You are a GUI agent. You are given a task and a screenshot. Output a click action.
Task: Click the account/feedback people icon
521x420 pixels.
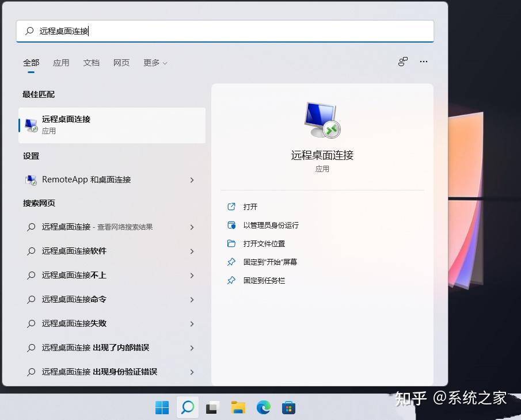(403, 62)
